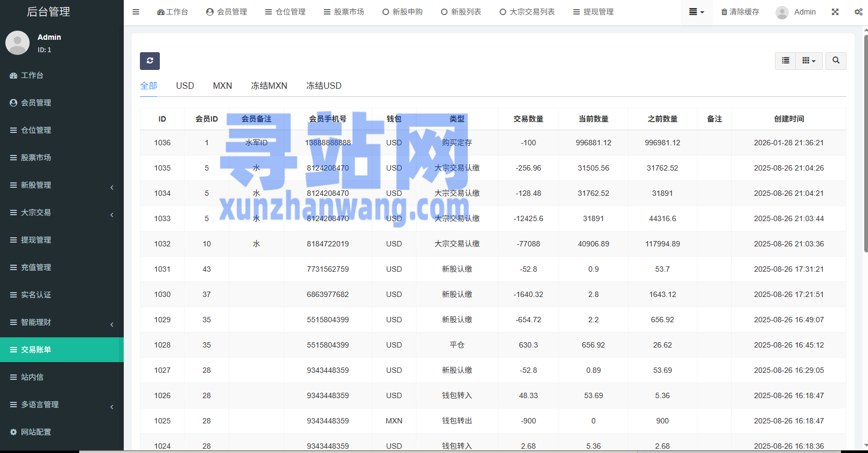Click the refresh table icon button
The width and height of the screenshot is (868, 453).
(x=150, y=61)
